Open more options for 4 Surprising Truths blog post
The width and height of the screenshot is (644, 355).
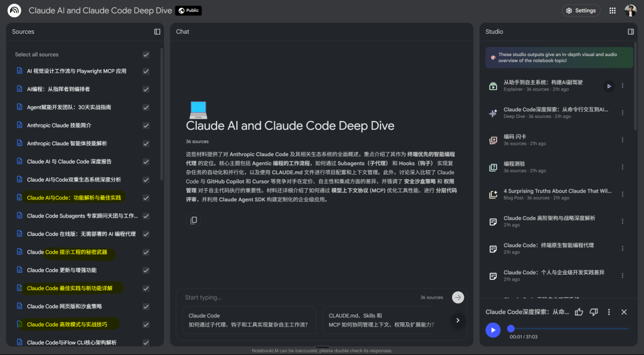pyautogui.click(x=623, y=194)
